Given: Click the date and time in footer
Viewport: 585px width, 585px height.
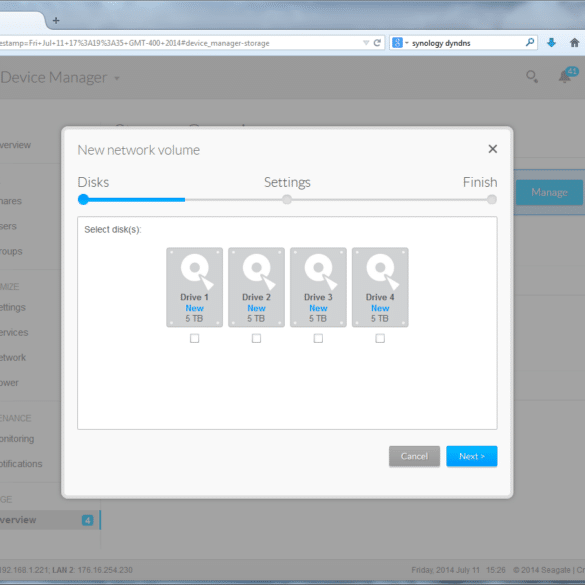Looking at the screenshot, I should [459, 570].
